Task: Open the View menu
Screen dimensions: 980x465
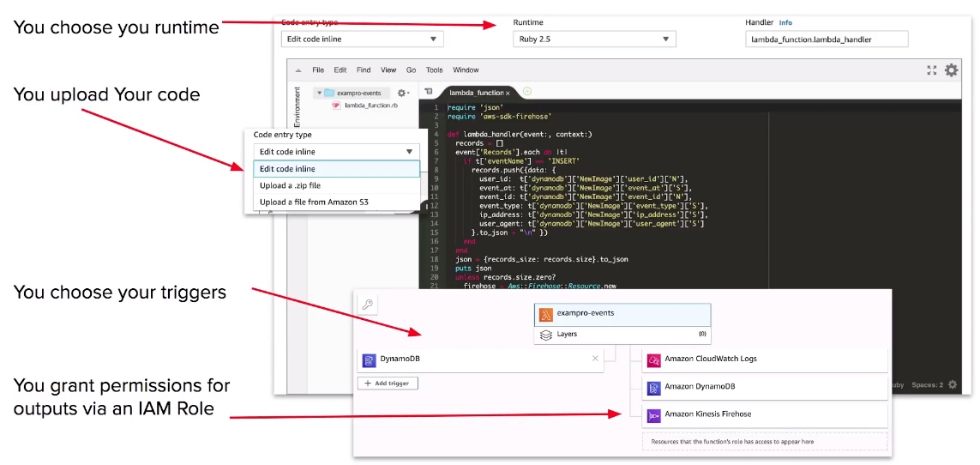Action: point(388,70)
